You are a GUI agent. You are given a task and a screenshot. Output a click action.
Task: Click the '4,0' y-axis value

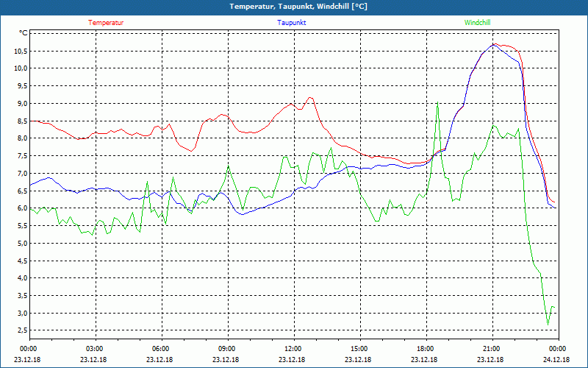pos(23,278)
